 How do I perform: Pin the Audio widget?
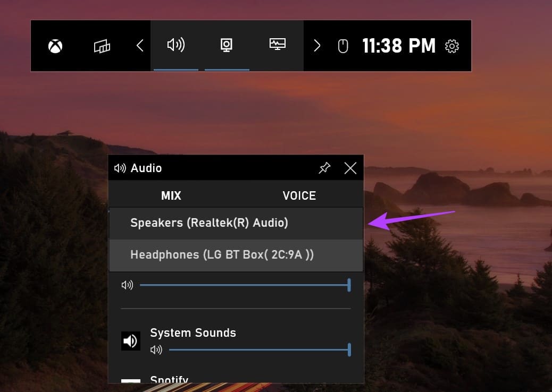[324, 168]
